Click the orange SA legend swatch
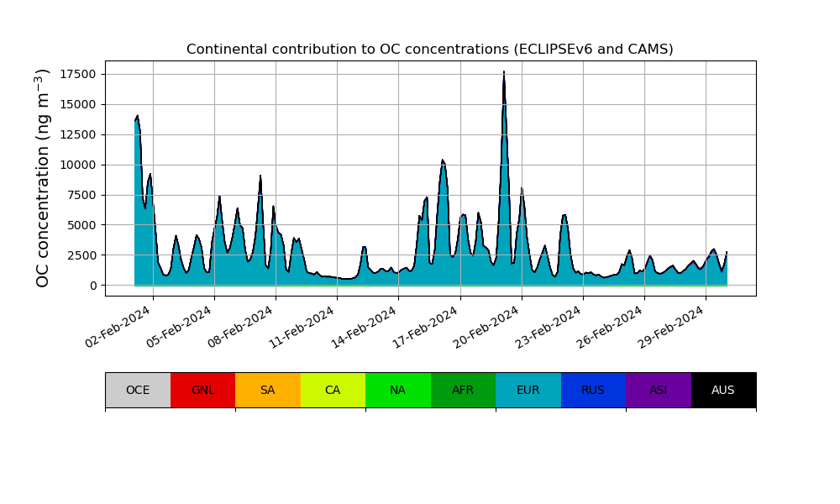The image size is (840, 504). click(x=267, y=390)
